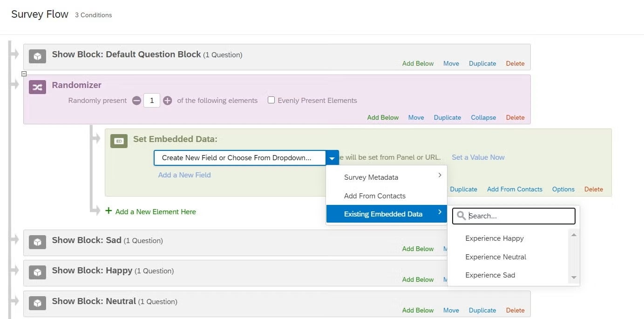This screenshot has width=644, height=319.
Task: Delete the Set Embedded Data element
Action: pos(594,189)
